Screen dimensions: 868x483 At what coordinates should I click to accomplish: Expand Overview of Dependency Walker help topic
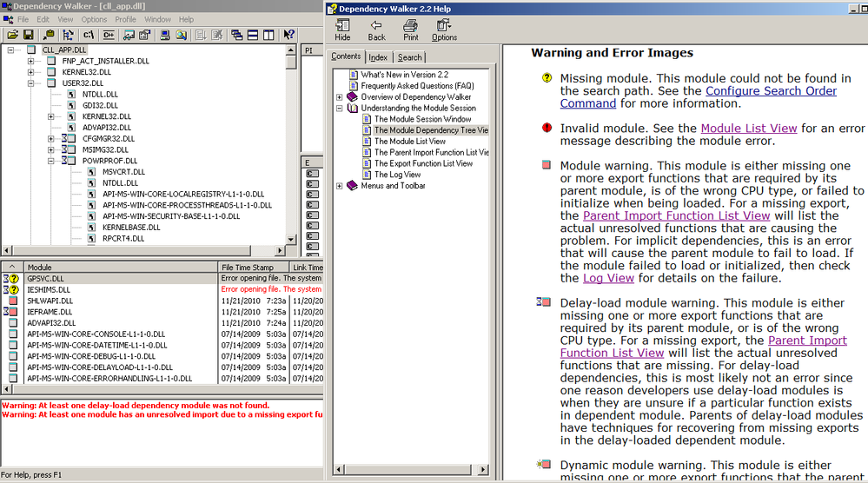340,96
